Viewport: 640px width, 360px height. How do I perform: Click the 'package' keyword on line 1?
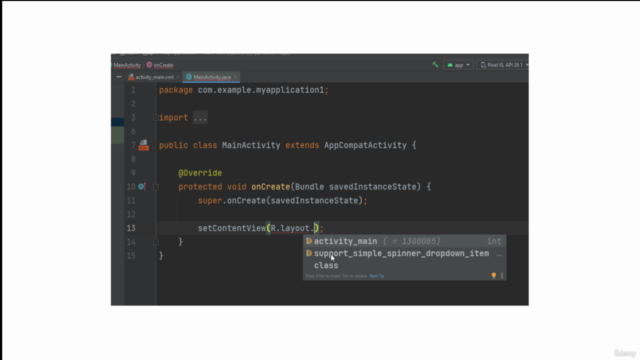[x=176, y=90]
